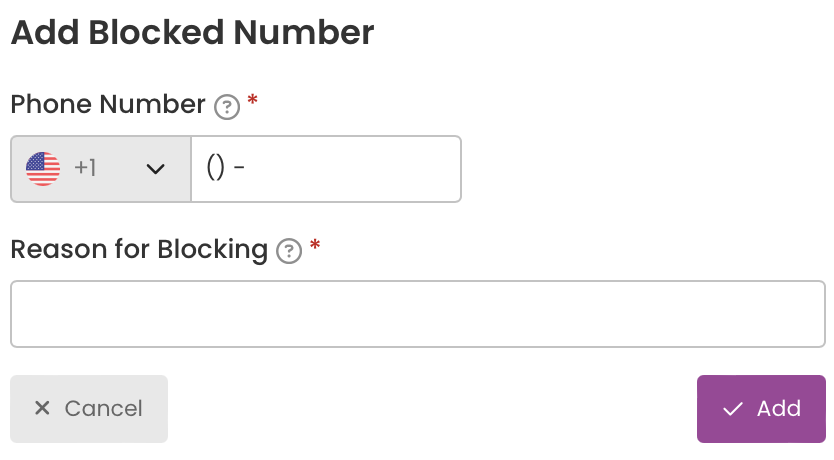The image size is (834, 460).
Task: Click the red asterisk next to Phone Number
Action: click(253, 100)
